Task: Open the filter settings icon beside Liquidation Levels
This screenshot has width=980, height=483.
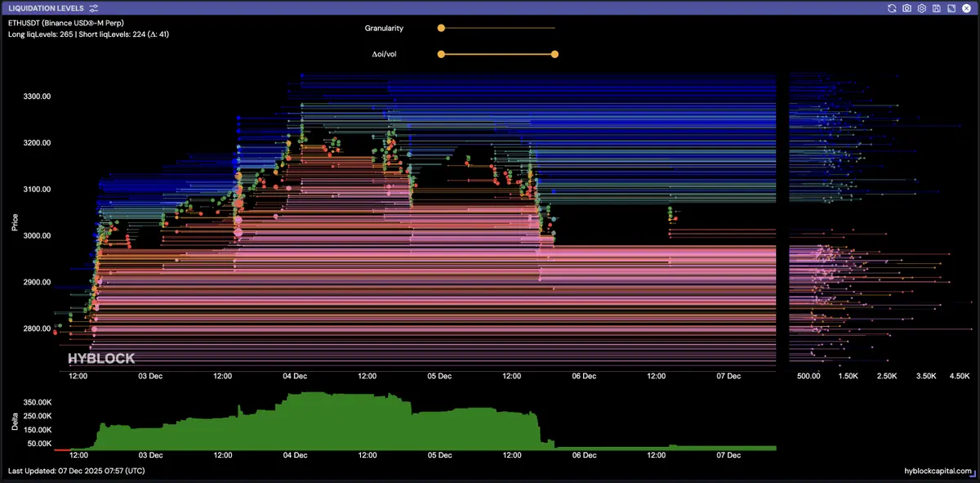Action: coord(94,7)
